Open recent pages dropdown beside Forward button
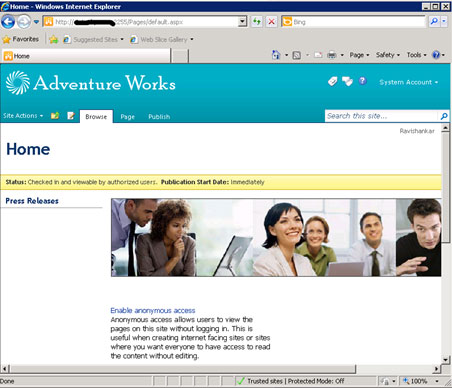 (x=36, y=22)
